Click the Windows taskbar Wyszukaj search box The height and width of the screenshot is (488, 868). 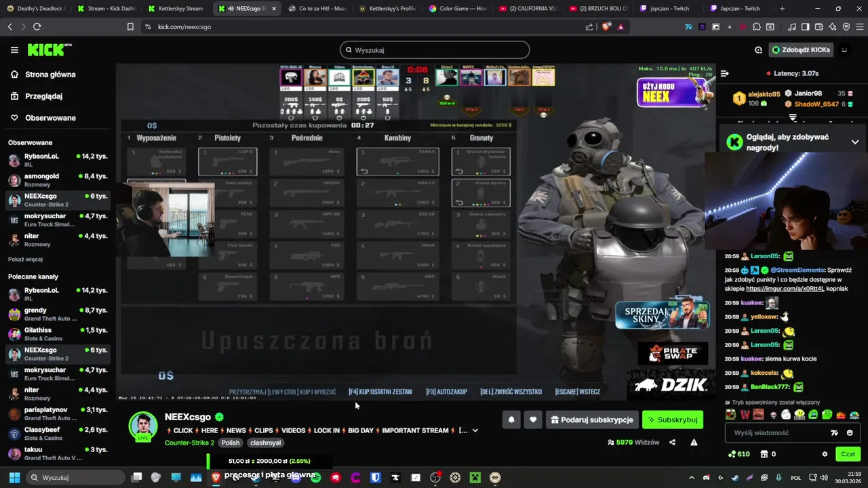pos(75,477)
